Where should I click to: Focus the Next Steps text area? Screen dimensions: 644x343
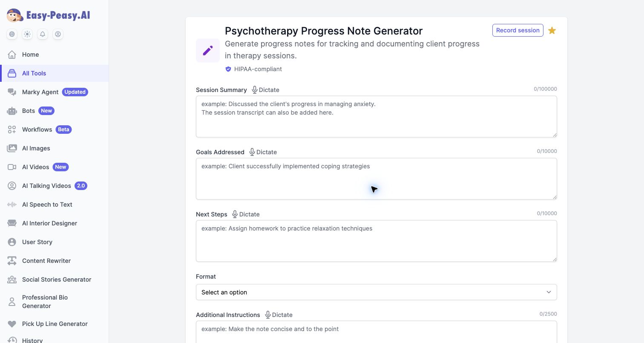(376, 241)
